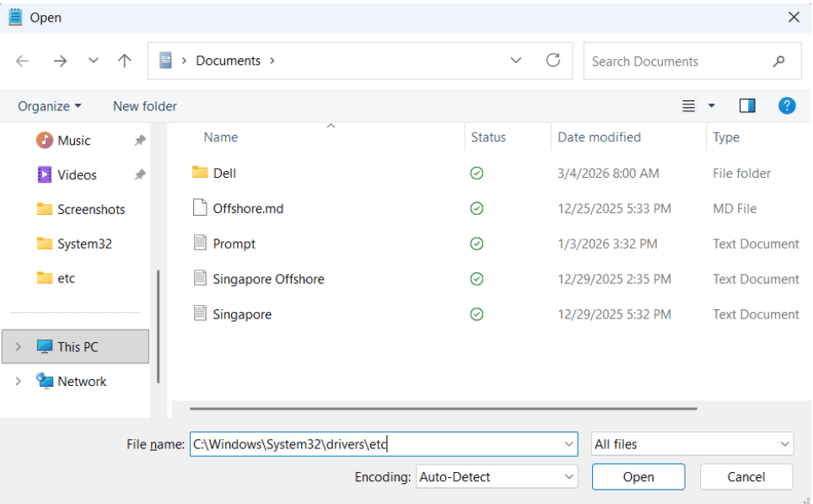Open the address bar history dropdown
The width and height of the screenshot is (813, 504).
[516, 61]
